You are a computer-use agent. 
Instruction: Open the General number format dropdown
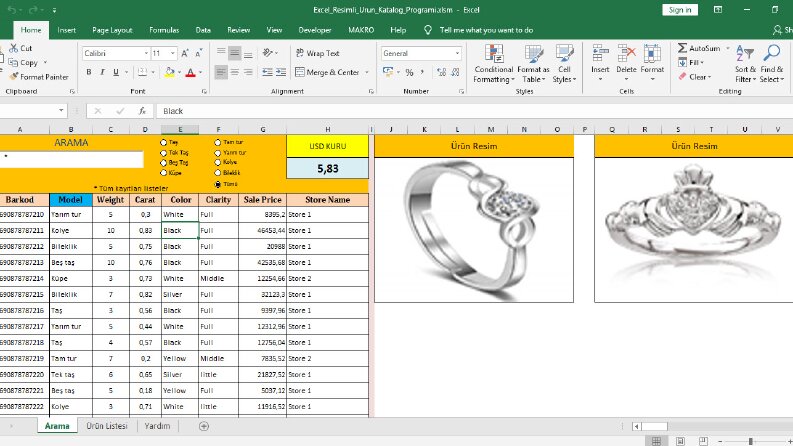pyautogui.click(x=457, y=53)
